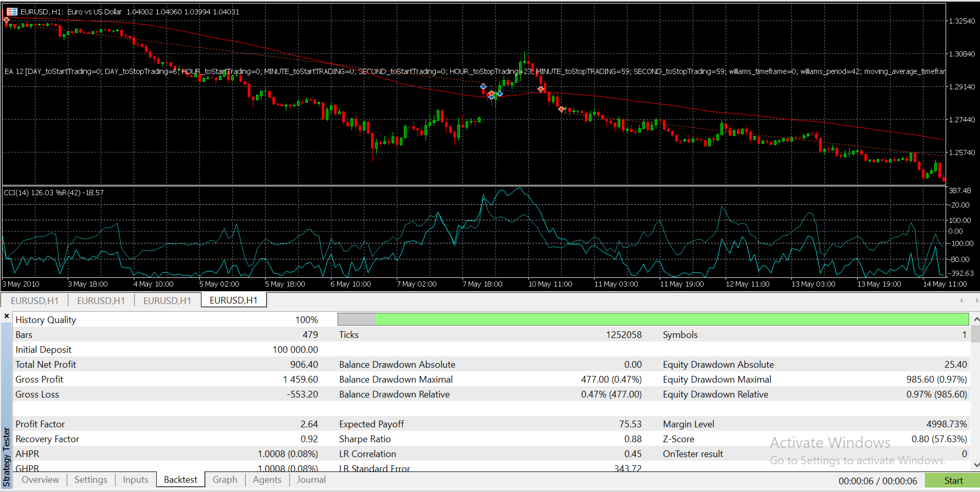Click the Z-Score label
The height and width of the screenshot is (492, 980).
[679, 439]
